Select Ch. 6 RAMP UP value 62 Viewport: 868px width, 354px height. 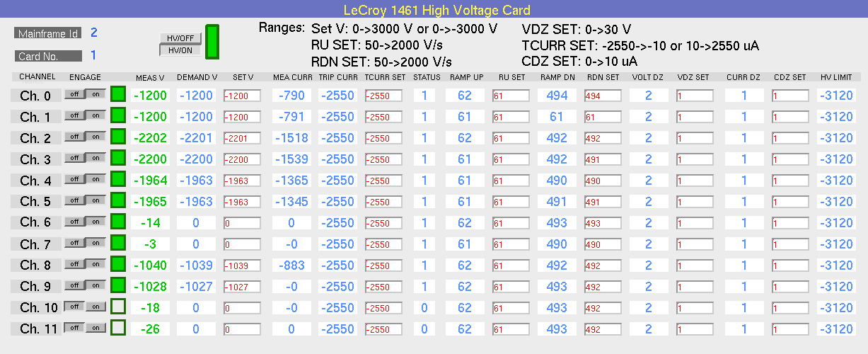click(x=465, y=223)
